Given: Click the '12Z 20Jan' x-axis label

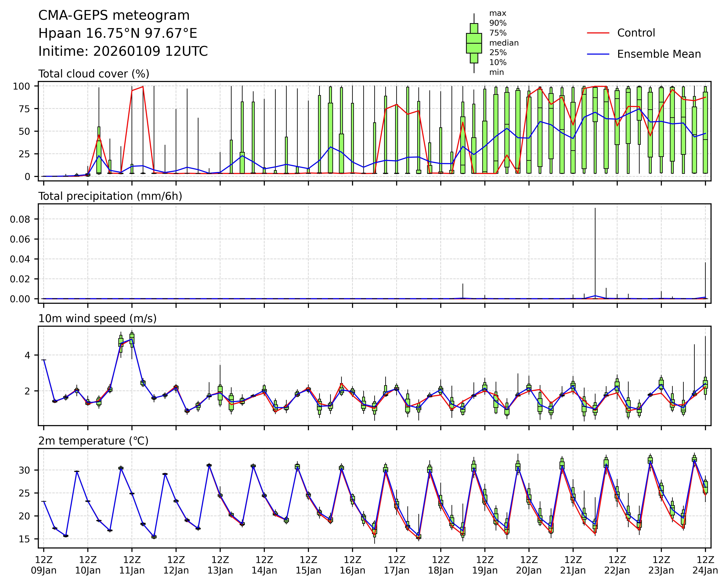Looking at the screenshot, I should (528, 565).
